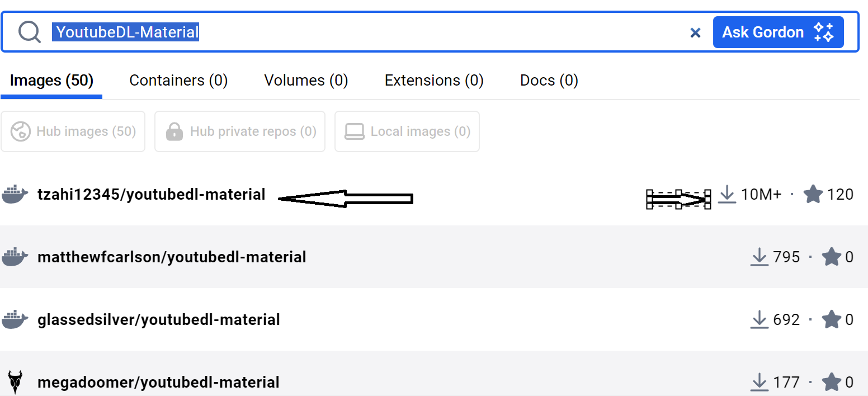Click the Docker whale icon beside glassedsilver

[15, 320]
